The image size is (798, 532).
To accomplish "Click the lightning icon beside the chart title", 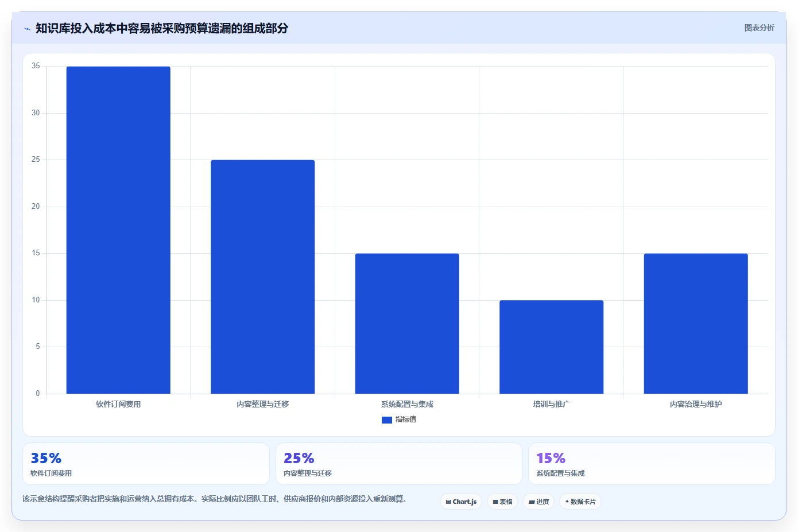I will 27,28.
